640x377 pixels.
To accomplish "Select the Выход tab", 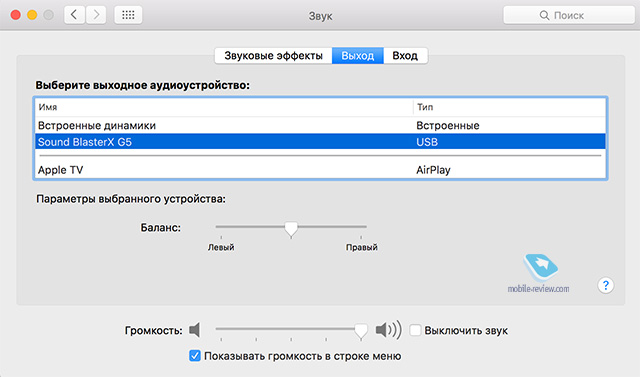I will coord(358,55).
